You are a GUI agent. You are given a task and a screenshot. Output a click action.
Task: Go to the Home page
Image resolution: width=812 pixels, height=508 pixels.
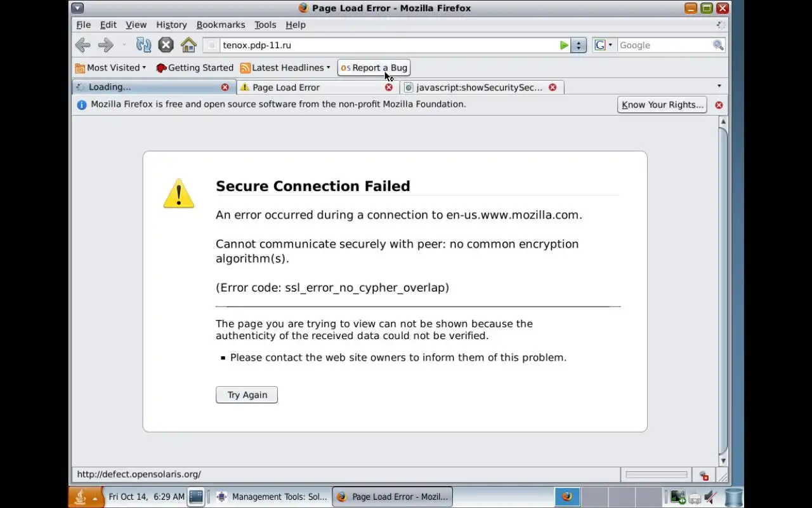click(188, 45)
